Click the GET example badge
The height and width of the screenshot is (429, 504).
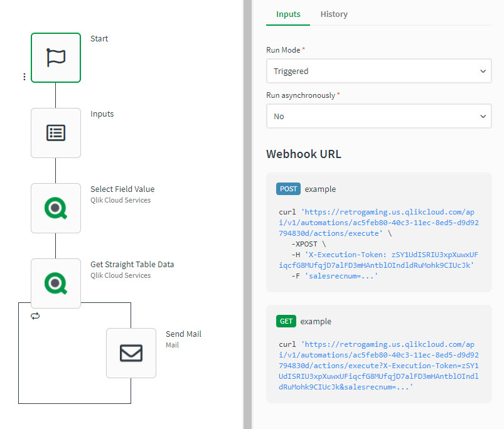(x=286, y=321)
